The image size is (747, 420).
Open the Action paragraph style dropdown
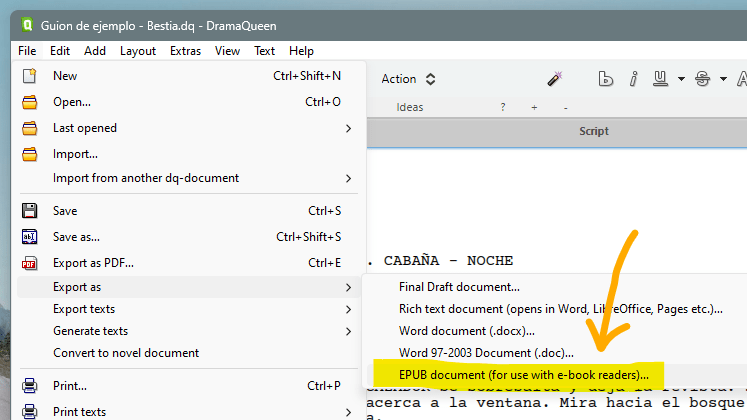tap(408, 79)
